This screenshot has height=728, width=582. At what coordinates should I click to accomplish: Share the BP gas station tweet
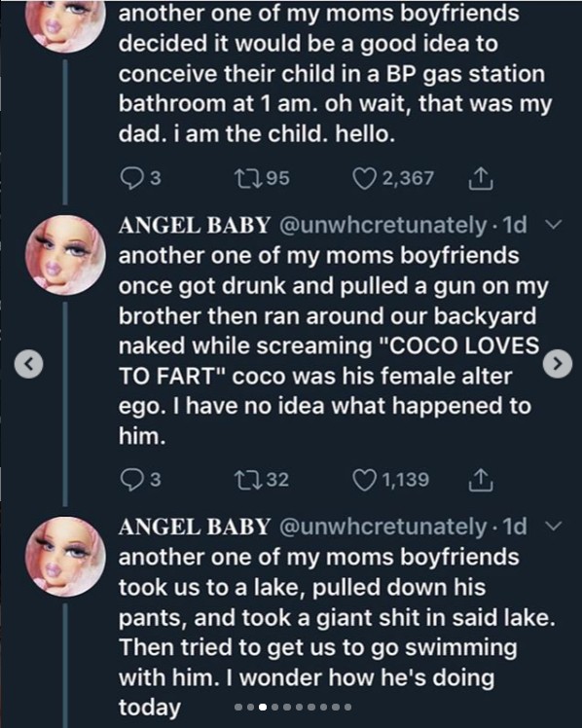coord(481,178)
